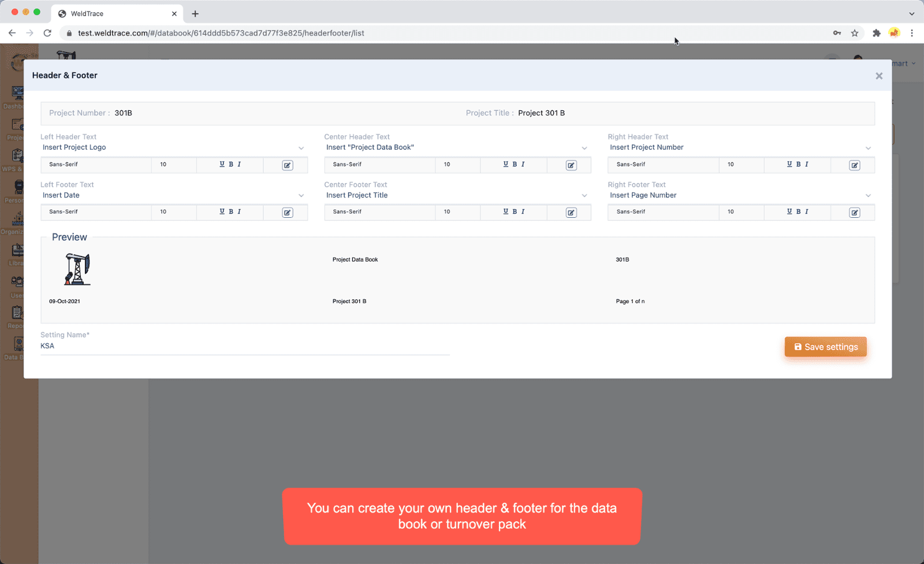
Task: Open the Dashboard icon in the sidebar
Action: 18,92
